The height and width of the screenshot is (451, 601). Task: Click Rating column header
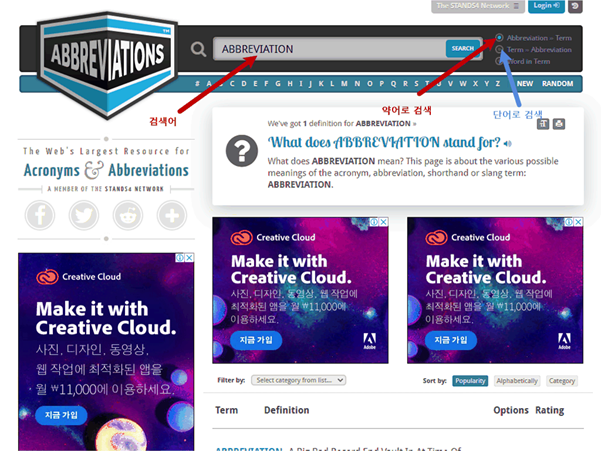tap(550, 410)
